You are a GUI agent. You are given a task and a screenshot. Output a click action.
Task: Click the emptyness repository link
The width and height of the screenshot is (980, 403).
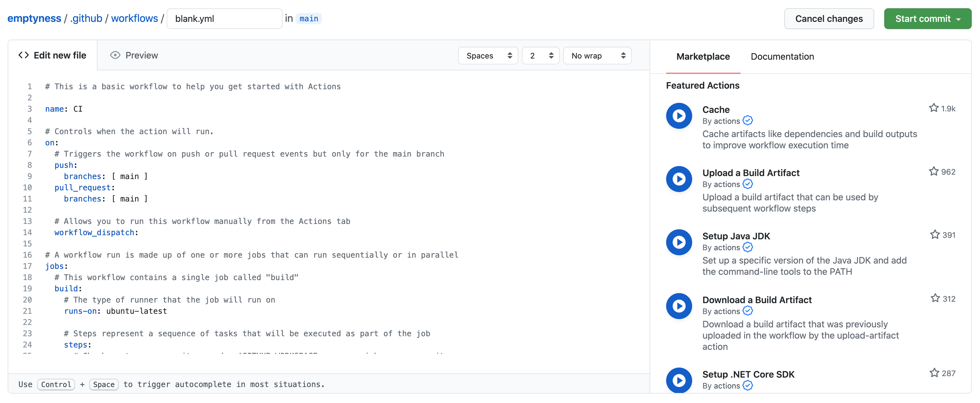coord(34,18)
